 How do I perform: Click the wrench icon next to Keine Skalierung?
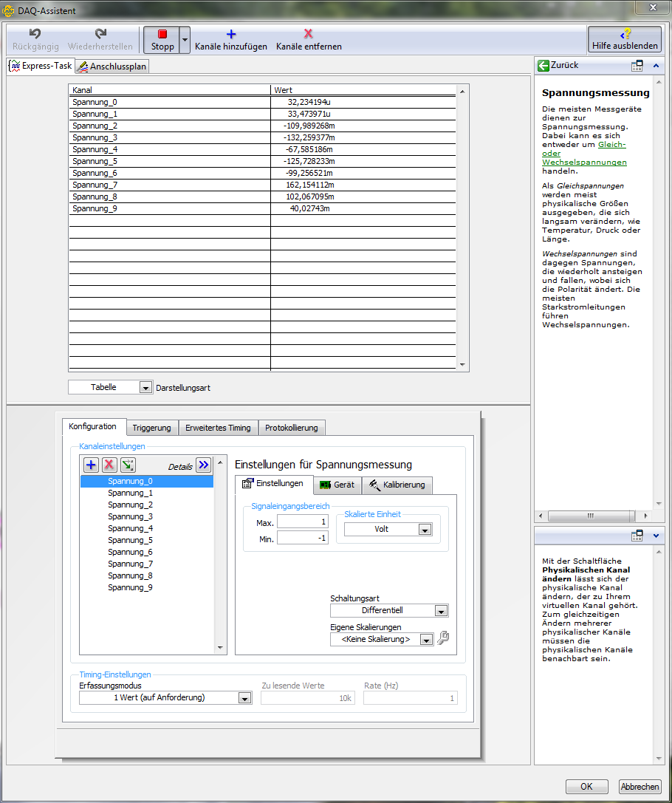[x=443, y=638]
